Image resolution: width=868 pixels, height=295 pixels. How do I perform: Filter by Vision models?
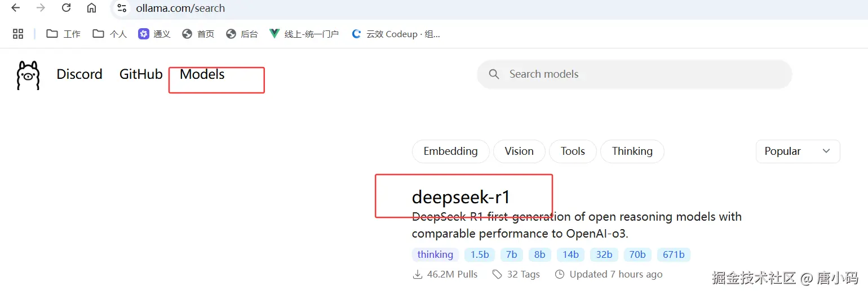coord(519,151)
